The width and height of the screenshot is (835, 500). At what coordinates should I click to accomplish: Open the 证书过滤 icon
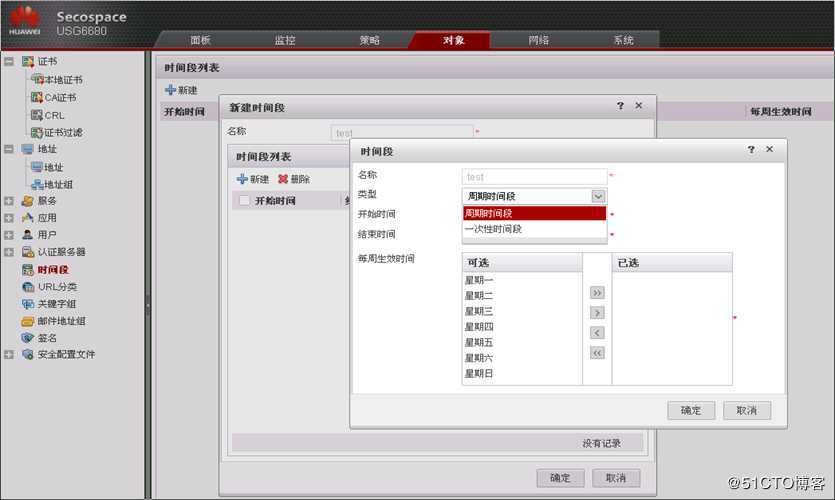pyautogui.click(x=37, y=133)
